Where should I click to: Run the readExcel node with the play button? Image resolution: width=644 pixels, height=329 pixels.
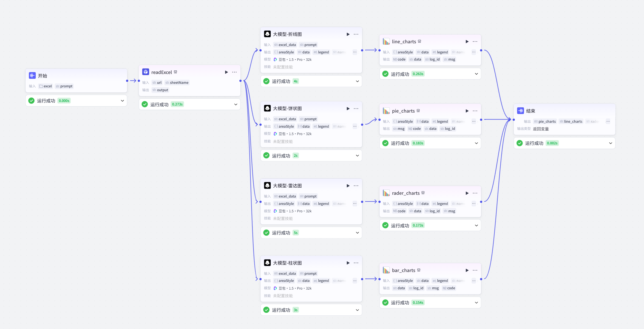pyautogui.click(x=226, y=72)
